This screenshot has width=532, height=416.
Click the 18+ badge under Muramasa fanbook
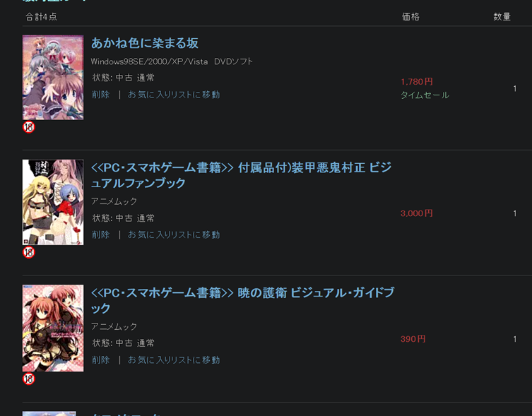pos(29,252)
